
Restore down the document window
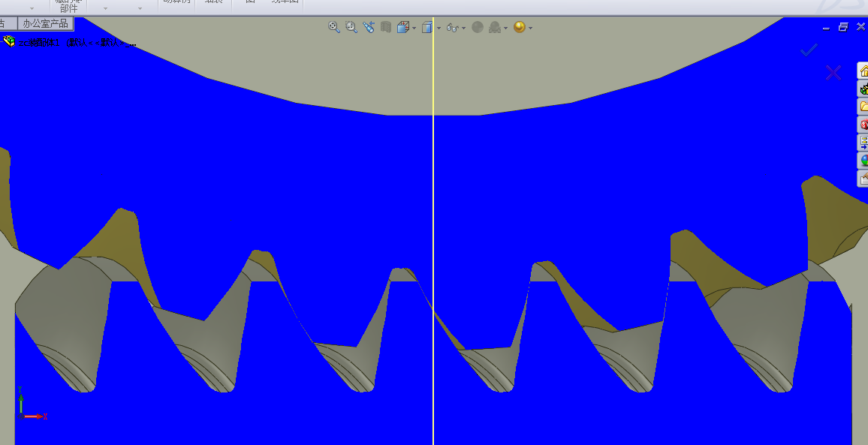point(843,27)
